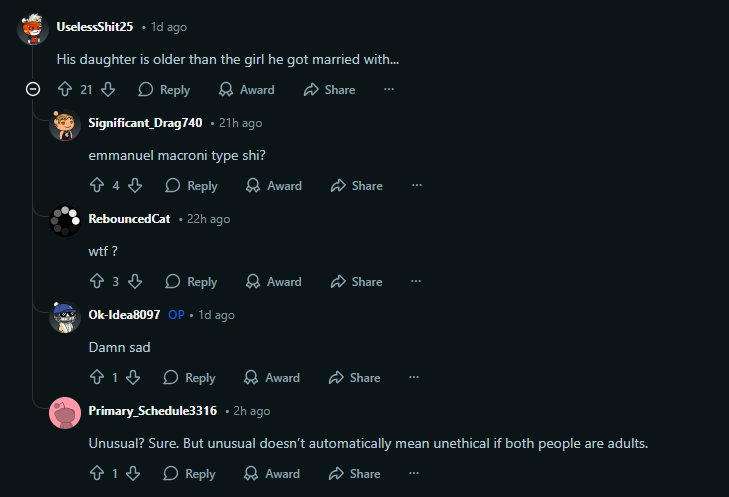Downvote Primary_Schedule3316's comment
729x497 pixels.
click(133, 474)
